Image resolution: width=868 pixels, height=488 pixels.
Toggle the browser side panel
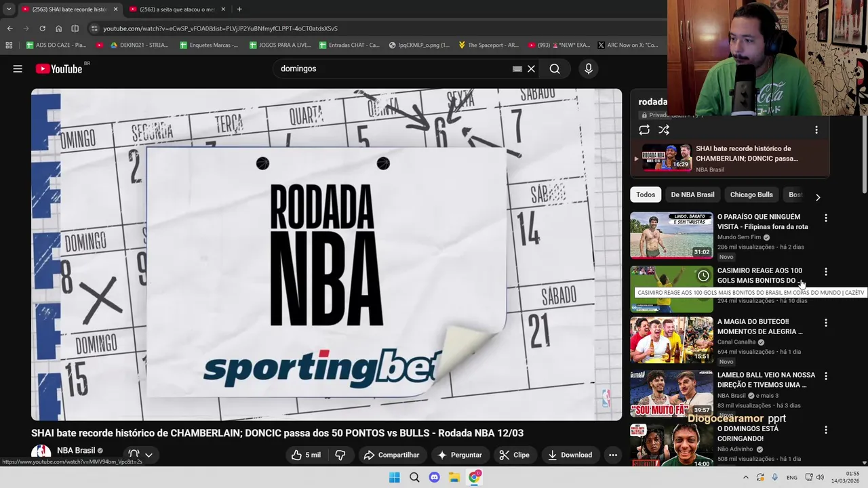click(75, 28)
